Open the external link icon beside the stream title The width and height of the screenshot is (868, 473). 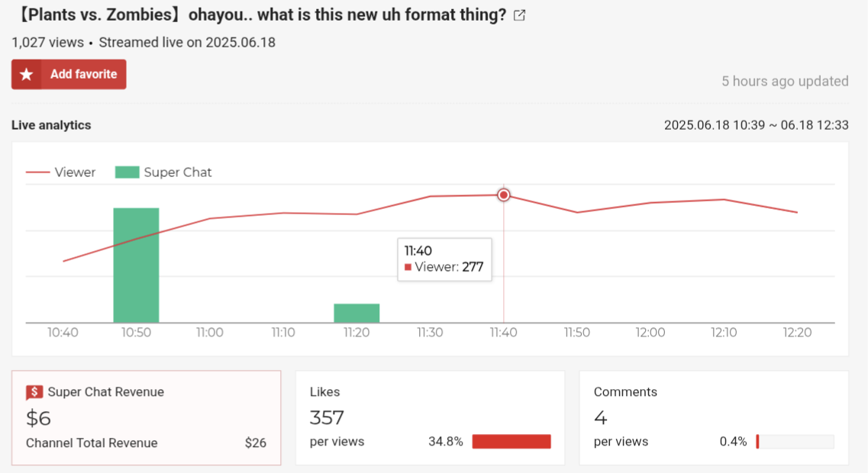click(519, 15)
